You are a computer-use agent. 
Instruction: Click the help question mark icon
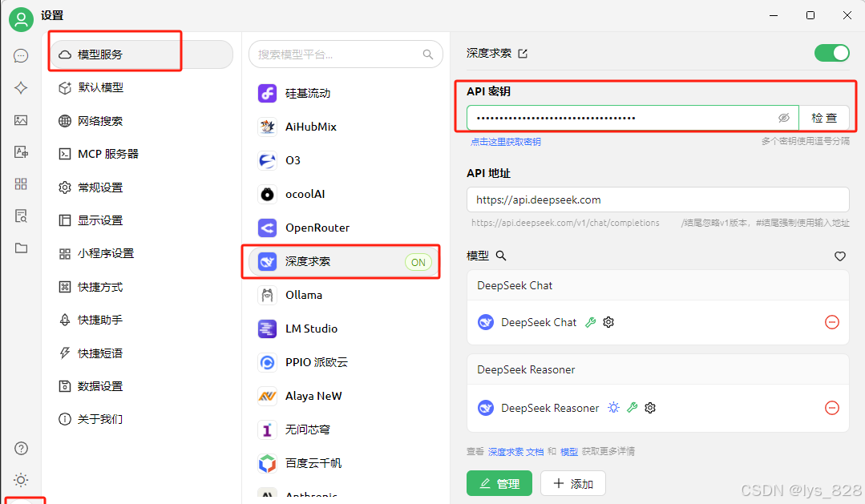21,448
